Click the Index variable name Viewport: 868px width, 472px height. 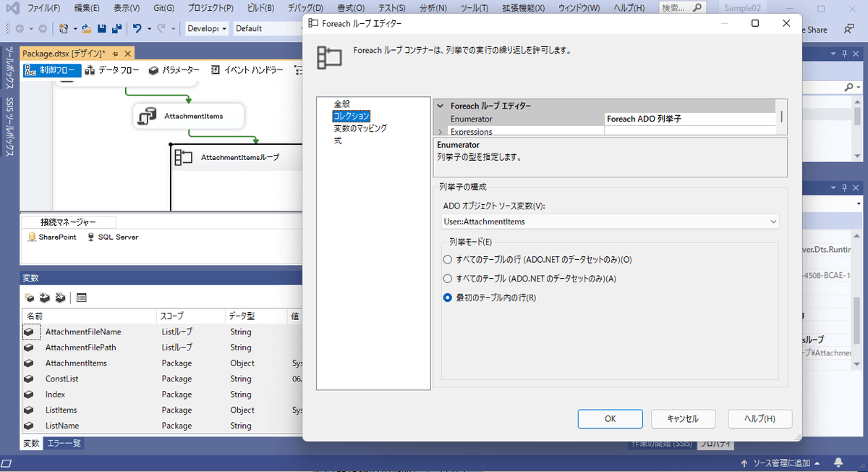(55, 395)
